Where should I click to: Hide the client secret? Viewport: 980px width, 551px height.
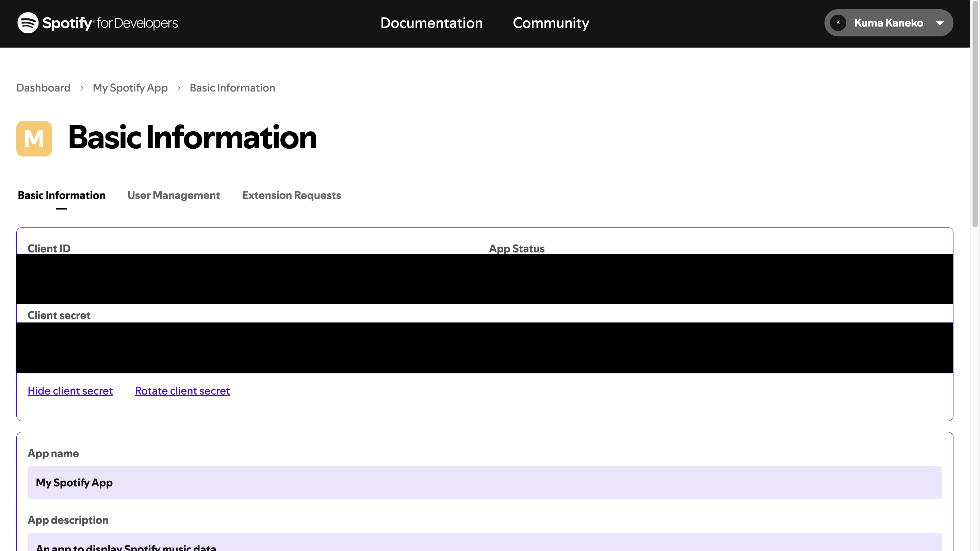(70, 390)
